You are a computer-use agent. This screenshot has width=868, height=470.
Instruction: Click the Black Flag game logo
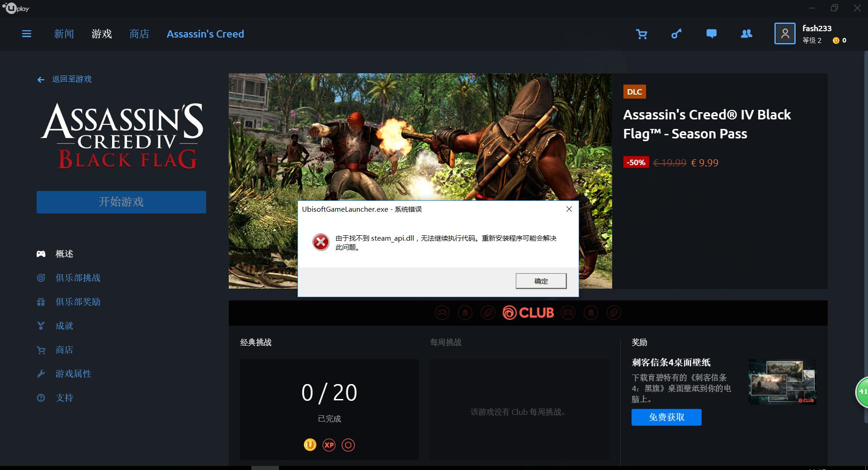pyautogui.click(x=122, y=136)
